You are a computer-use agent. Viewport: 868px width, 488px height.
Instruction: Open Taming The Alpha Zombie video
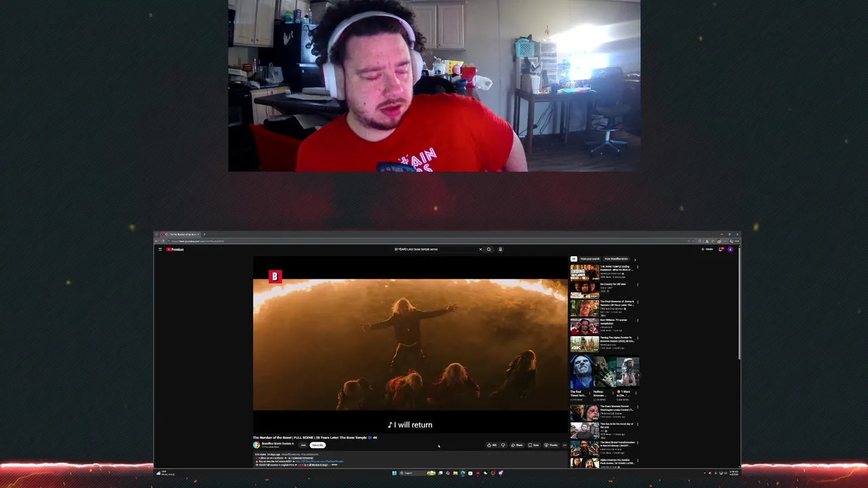(584, 344)
